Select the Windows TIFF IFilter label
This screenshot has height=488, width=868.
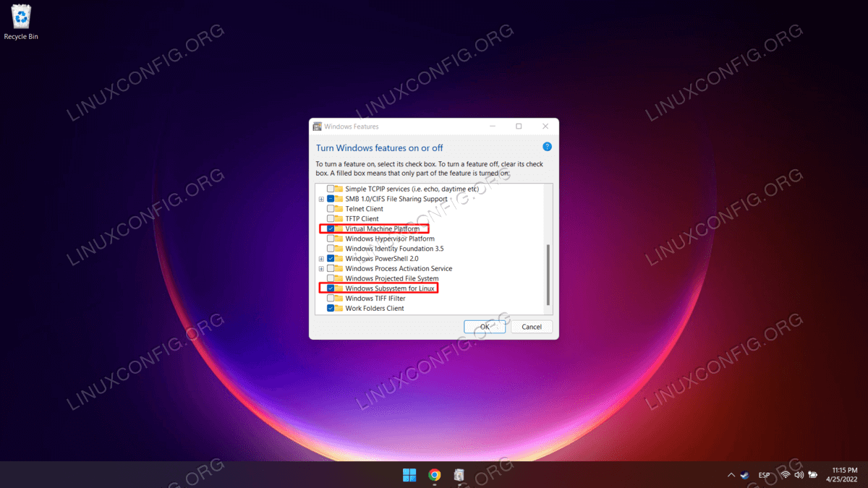375,299
